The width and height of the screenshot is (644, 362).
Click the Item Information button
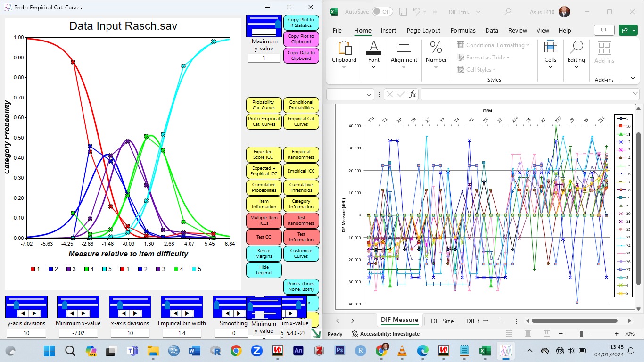tap(264, 204)
